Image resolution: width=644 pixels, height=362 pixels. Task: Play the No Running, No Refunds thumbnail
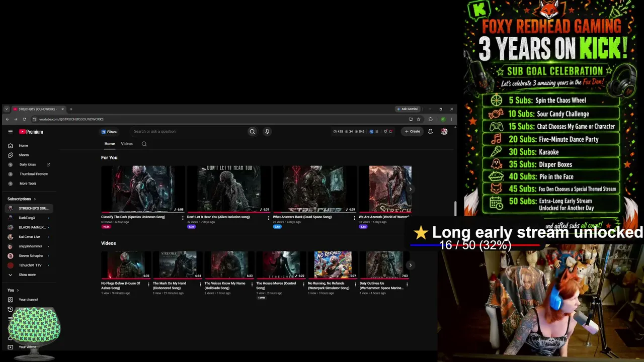(x=333, y=264)
